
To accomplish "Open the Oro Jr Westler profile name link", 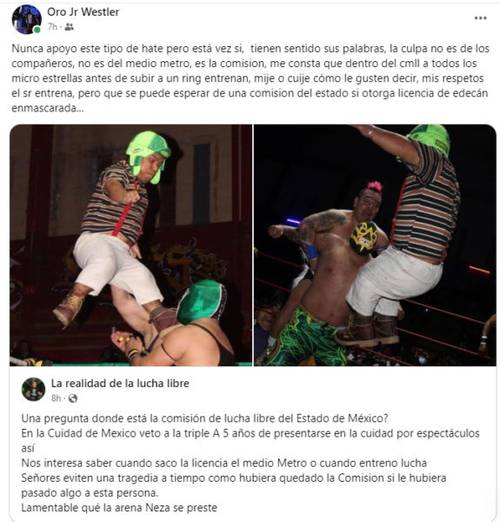I will pos(83,12).
